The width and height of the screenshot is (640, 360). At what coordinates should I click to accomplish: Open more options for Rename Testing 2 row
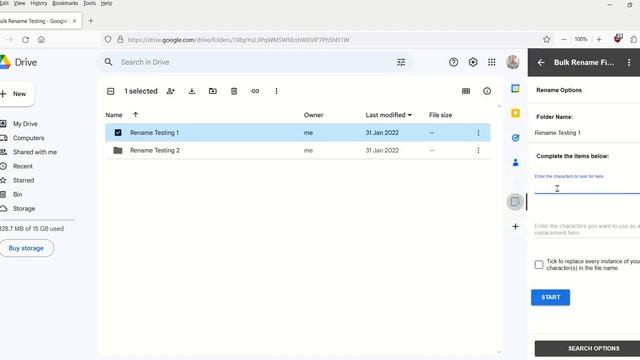point(478,150)
